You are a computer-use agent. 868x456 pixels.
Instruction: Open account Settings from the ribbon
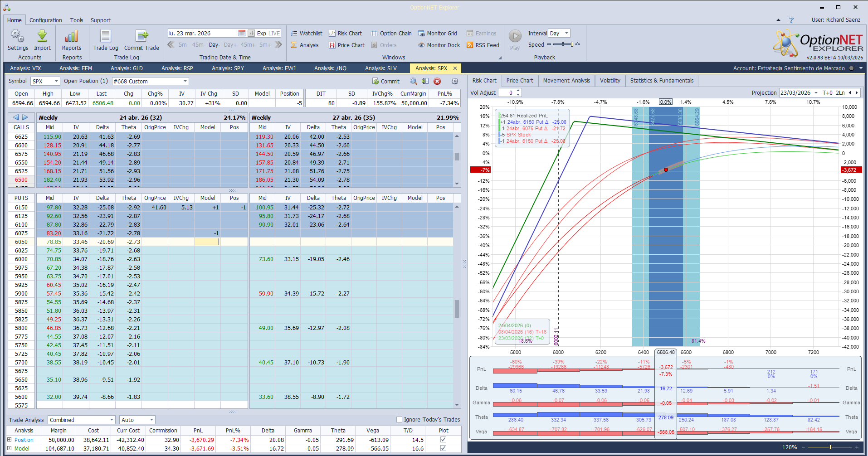[x=18, y=40]
